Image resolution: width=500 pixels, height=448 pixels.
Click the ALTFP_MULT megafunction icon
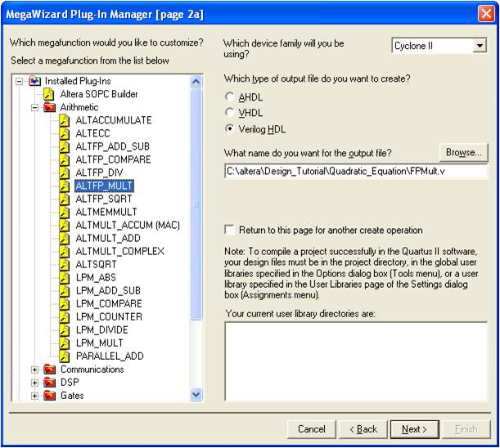click(64, 186)
